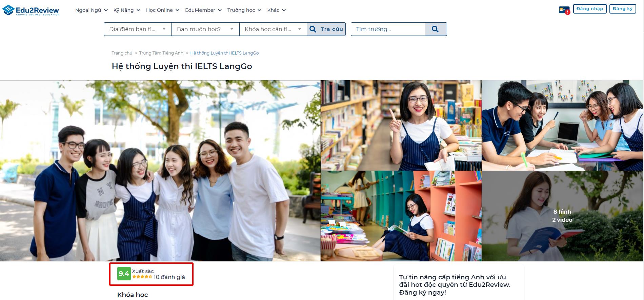
Task: Open the Ngoại Ngữ menu
Action: (x=92, y=10)
